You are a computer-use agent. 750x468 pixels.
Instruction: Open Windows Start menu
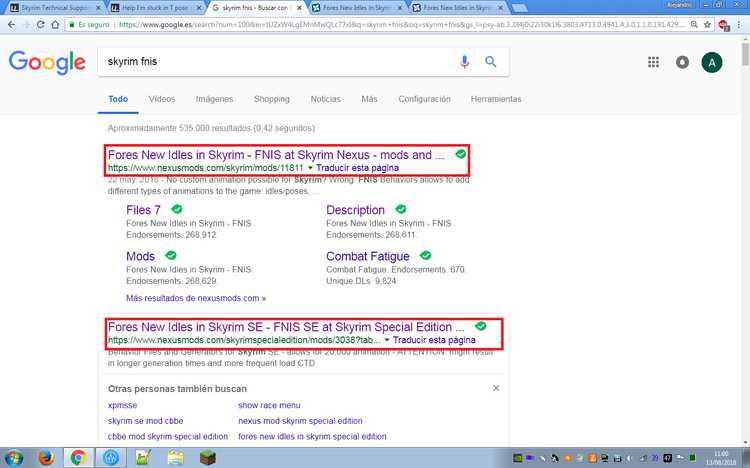point(13,458)
